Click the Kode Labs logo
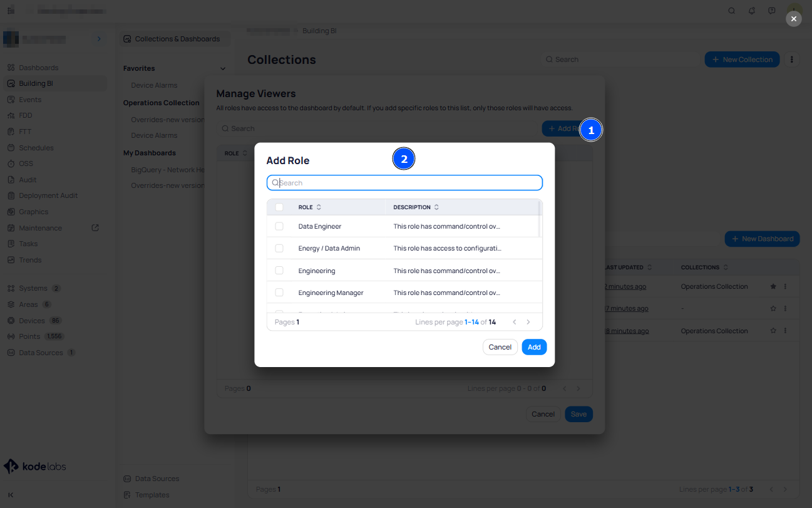This screenshot has height=508, width=812. click(35, 467)
